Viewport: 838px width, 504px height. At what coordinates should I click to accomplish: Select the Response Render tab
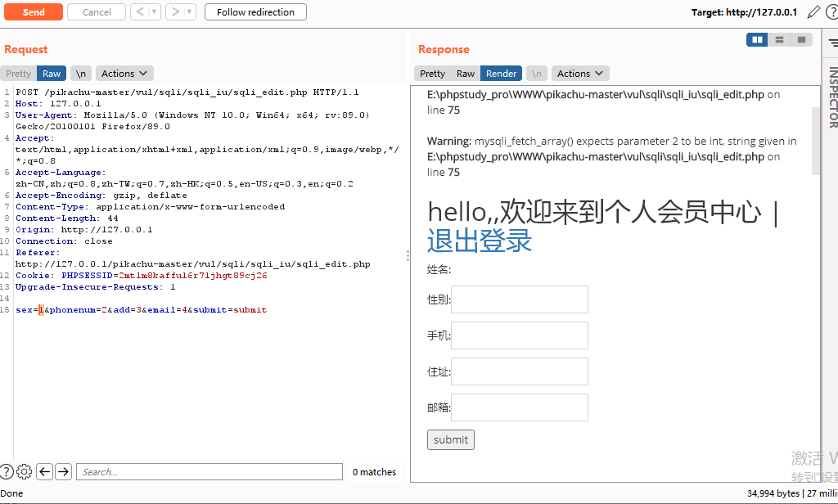coord(502,74)
